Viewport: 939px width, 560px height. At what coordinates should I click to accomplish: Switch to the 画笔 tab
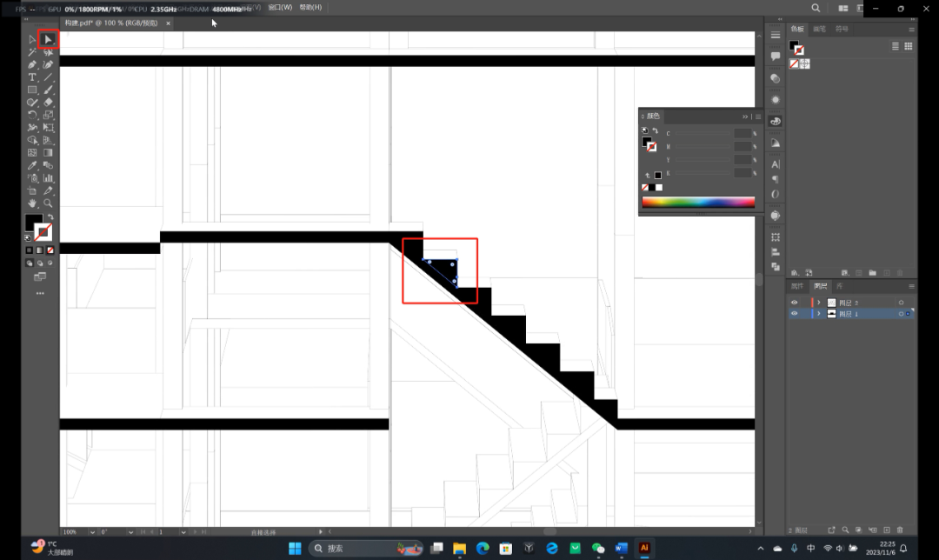(x=819, y=29)
